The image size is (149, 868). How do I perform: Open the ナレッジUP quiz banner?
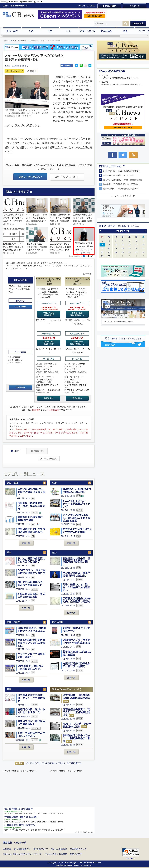click(48, 47)
